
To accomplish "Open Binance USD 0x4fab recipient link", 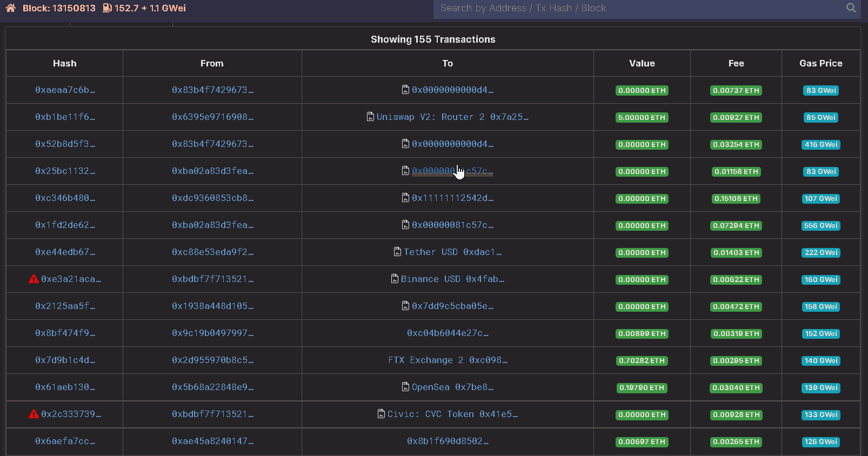I will [452, 279].
